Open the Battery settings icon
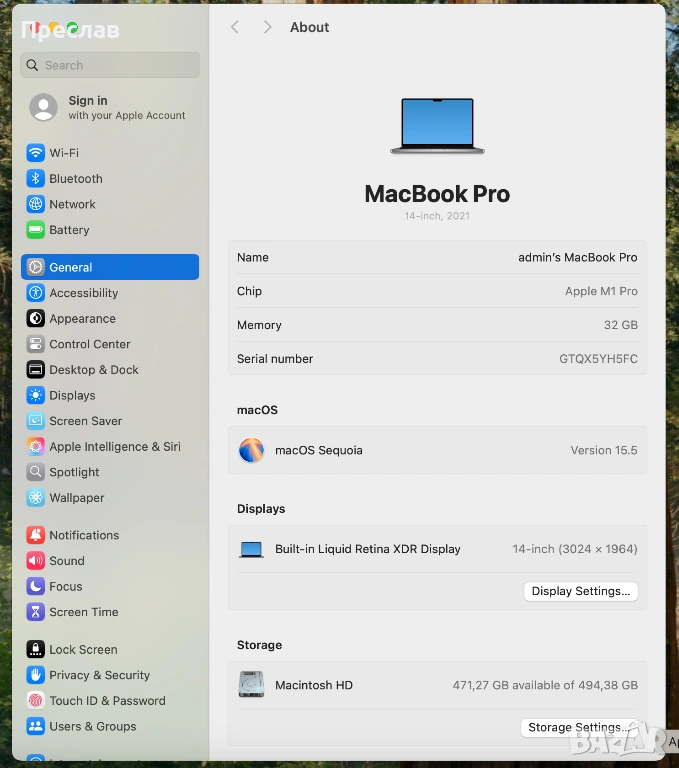The height and width of the screenshot is (768, 679). point(36,230)
